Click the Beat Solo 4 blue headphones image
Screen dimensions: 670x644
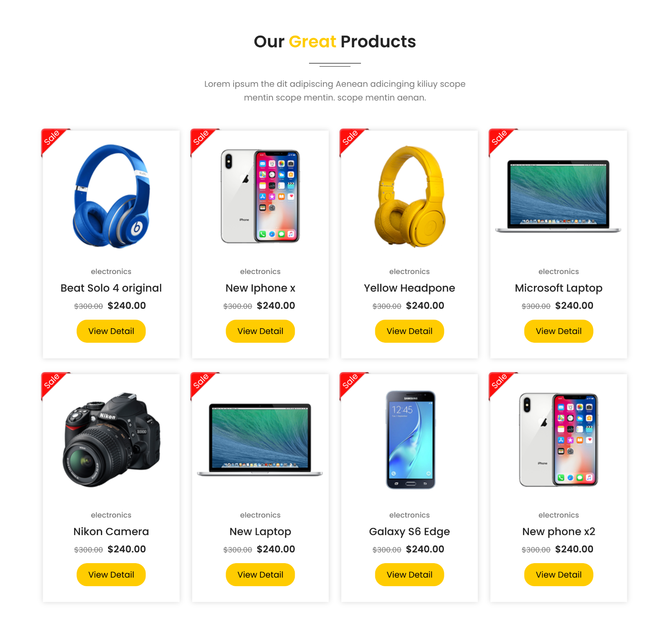[x=111, y=196]
